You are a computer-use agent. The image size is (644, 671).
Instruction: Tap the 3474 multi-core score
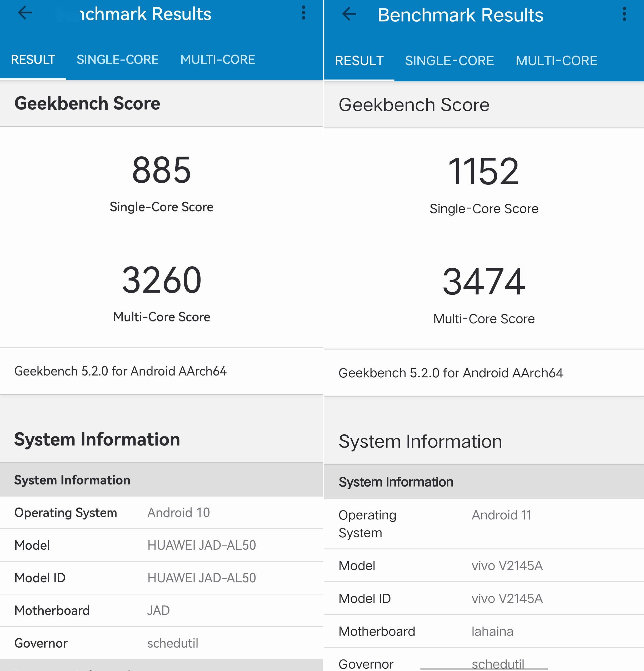(483, 281)
